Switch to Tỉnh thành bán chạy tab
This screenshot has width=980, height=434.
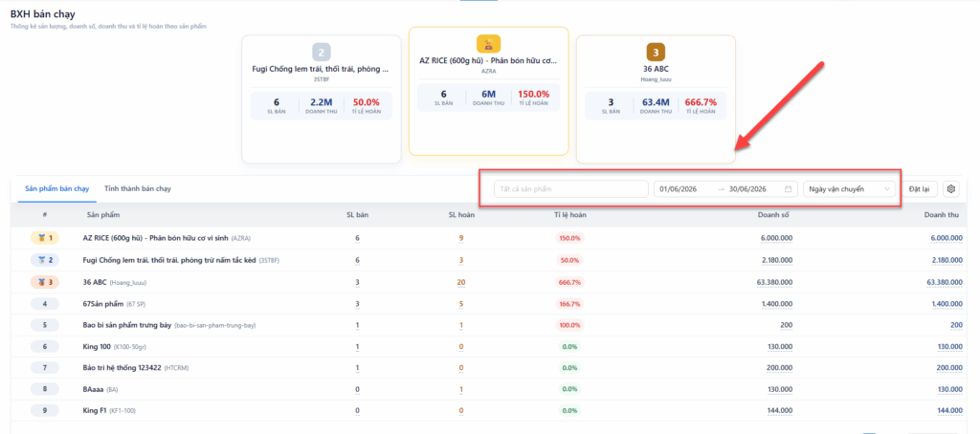click(138, 188)
